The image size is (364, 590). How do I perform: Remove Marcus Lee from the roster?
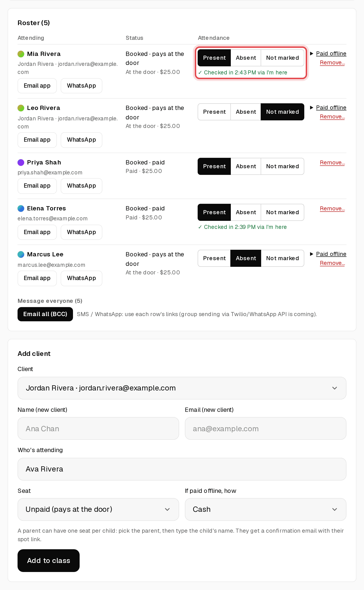coord(332,263)
